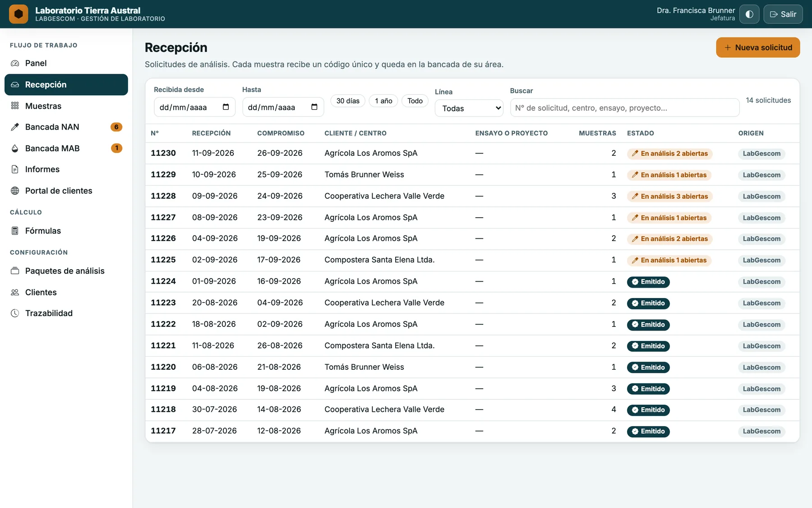Open Portal de clientes page
812x508 pixels.
[66, 191]
